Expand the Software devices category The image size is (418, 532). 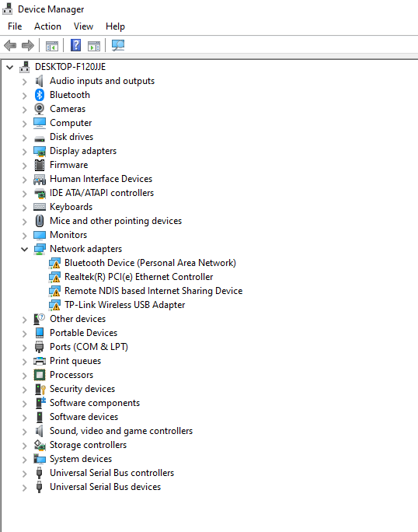click(x=24, y=418)
